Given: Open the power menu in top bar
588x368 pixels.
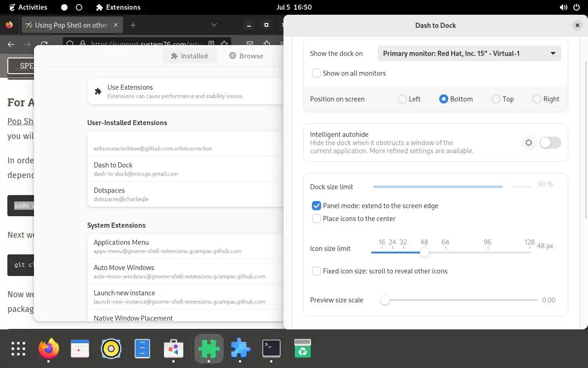Looking at the screenshot, I should tap(576, 7).
